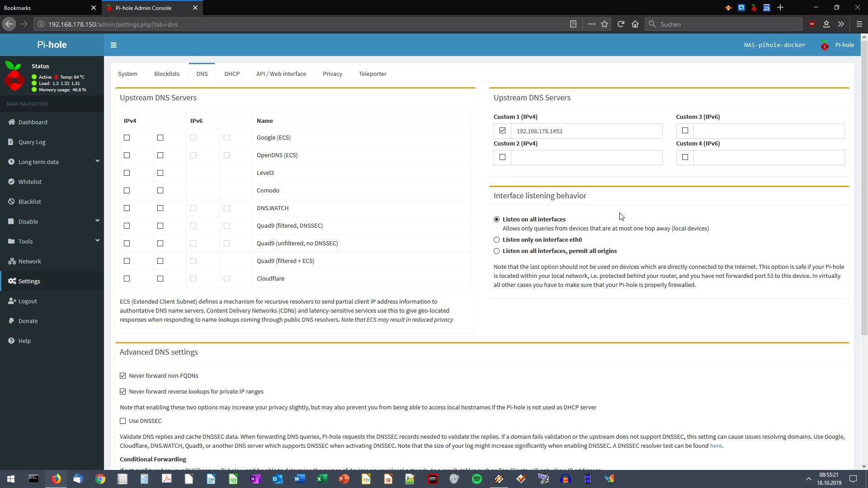Enable second IPv4 checkbox for Cloudflare
This screenshot has height=488, width=868.
[x=160, y=279]
